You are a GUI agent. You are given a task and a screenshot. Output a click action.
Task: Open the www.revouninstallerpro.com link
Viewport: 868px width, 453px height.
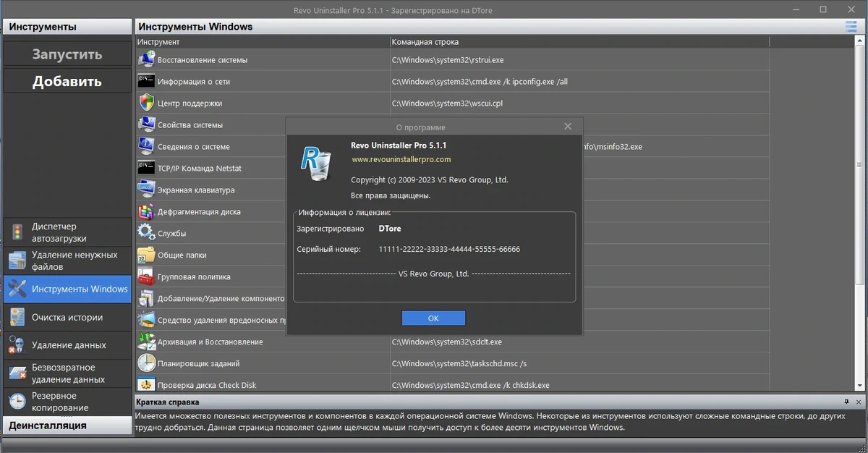[x=401, y=159]
